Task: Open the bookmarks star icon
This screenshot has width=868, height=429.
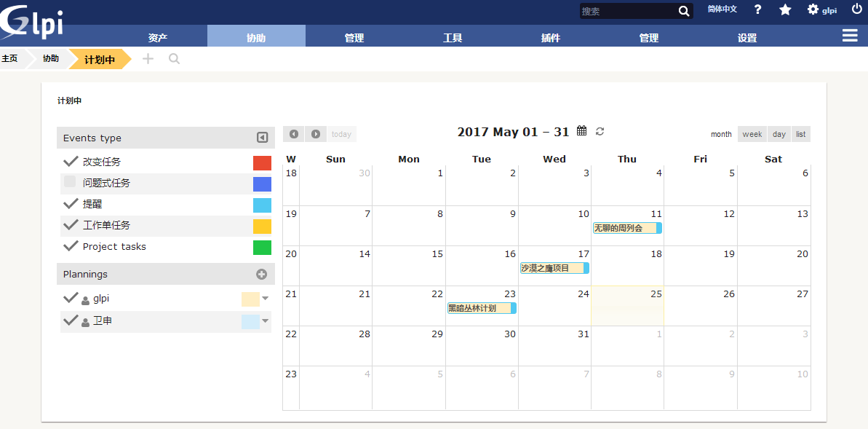Action: (x=785, y=9)
